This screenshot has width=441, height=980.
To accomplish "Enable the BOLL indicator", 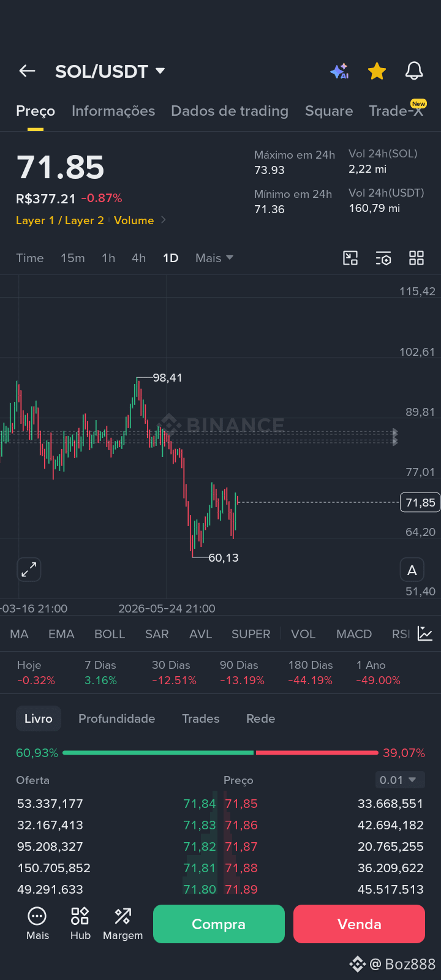I will pos(110,634).
